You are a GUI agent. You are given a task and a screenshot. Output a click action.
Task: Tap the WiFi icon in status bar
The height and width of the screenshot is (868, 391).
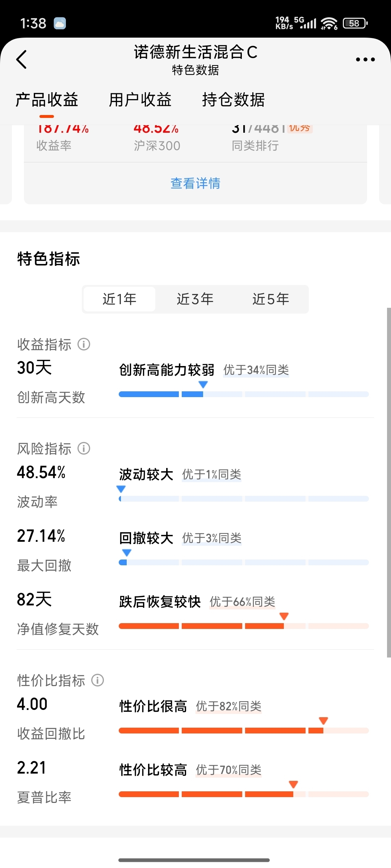(x=329, y=24)
